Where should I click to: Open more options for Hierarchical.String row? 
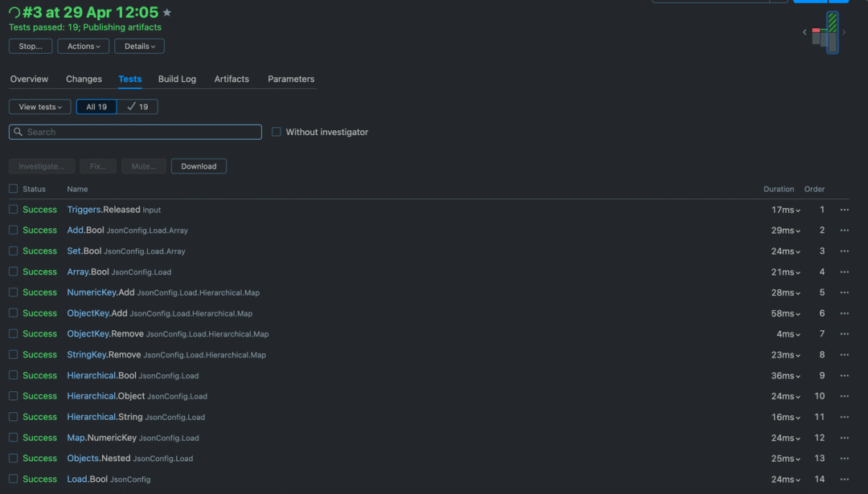844,417
